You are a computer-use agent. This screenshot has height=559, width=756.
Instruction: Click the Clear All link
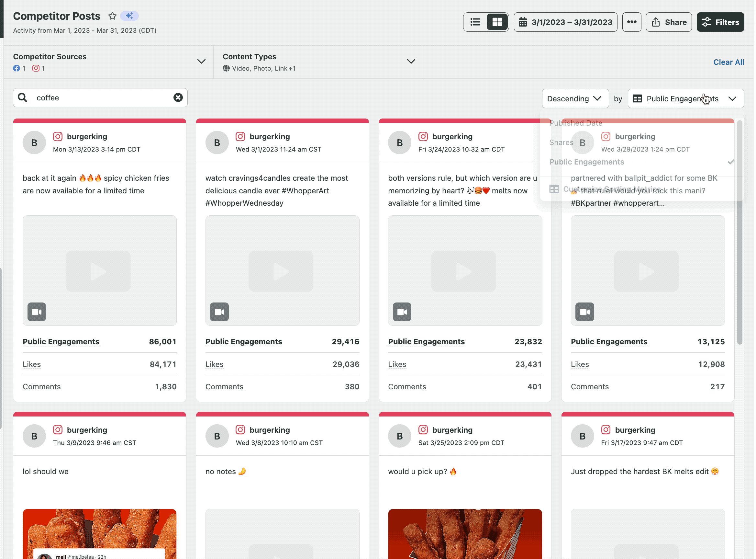point(728,62)
